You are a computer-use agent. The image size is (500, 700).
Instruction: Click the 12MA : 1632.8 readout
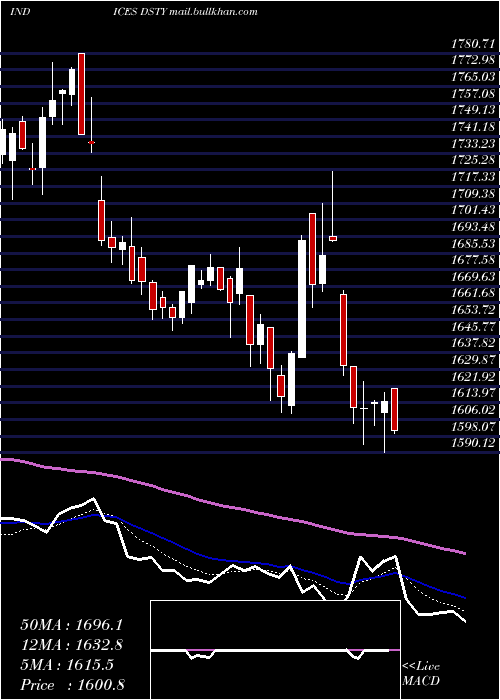point(72,645)
